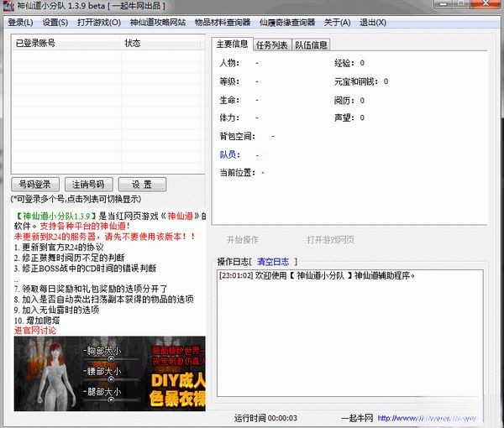Click the 号码登录 button
Viewport: 504px width, 428px height.
(x=35, y=185)
